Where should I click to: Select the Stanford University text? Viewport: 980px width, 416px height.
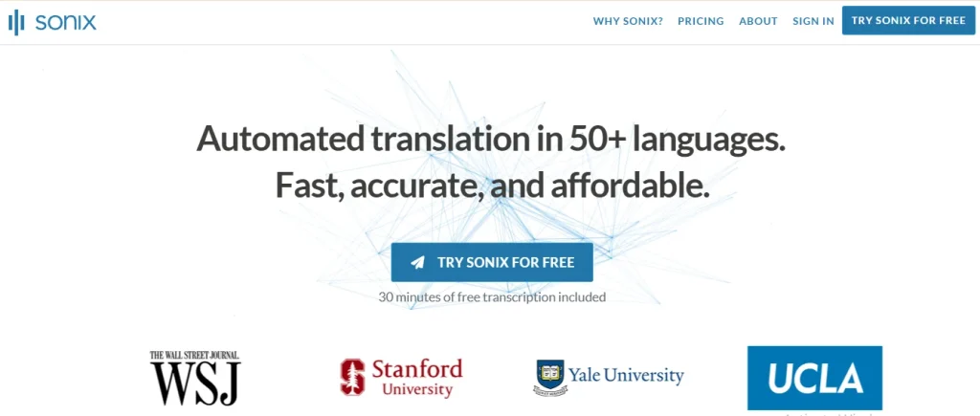(416, 377)
